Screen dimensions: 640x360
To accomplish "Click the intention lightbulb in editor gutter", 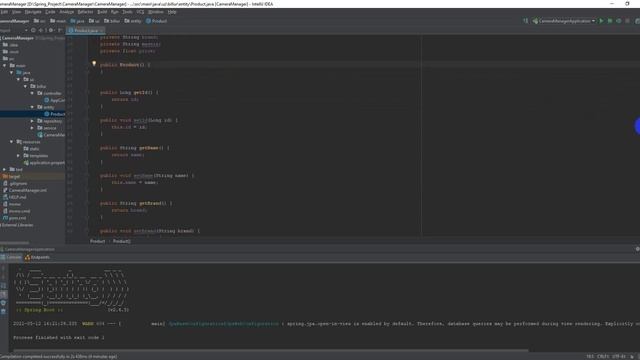I will (94, 64).
